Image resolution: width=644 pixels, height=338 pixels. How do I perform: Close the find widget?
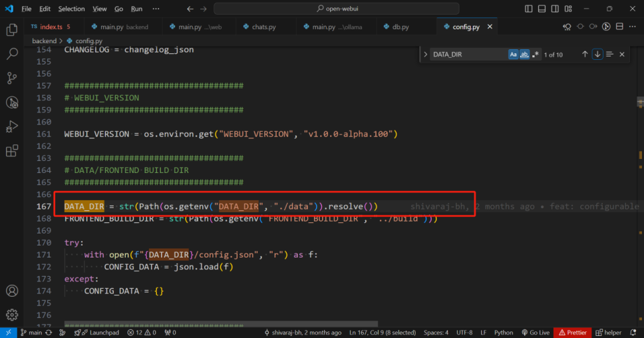622,54
